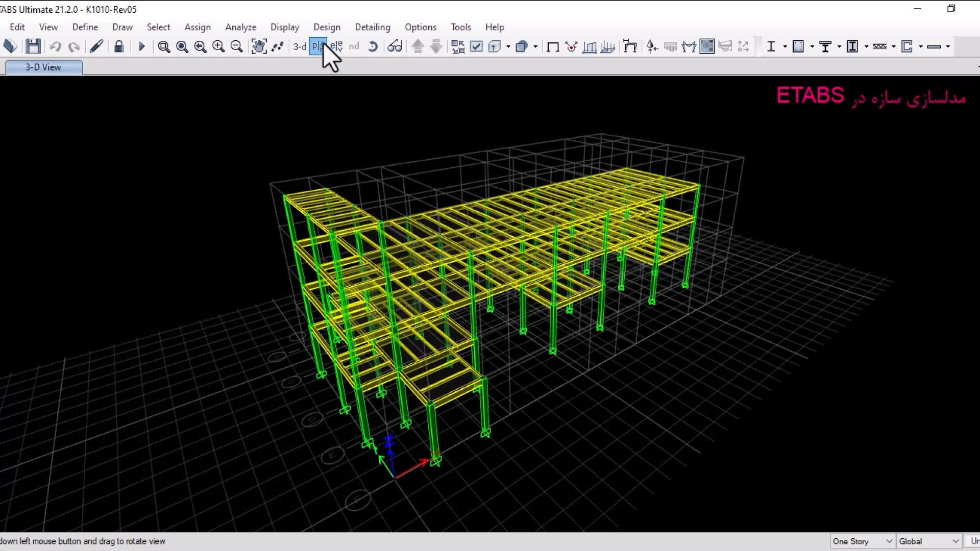Expand Steel Frame Design dropdown arrow
Viewport: 980px width, 551px height.
(x=785, y=47)
